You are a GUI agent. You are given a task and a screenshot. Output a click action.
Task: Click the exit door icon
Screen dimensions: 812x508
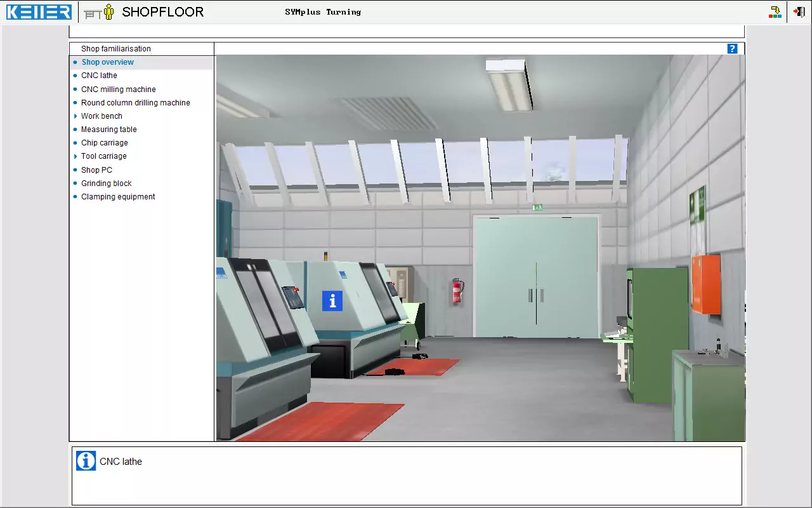[799, 12]
